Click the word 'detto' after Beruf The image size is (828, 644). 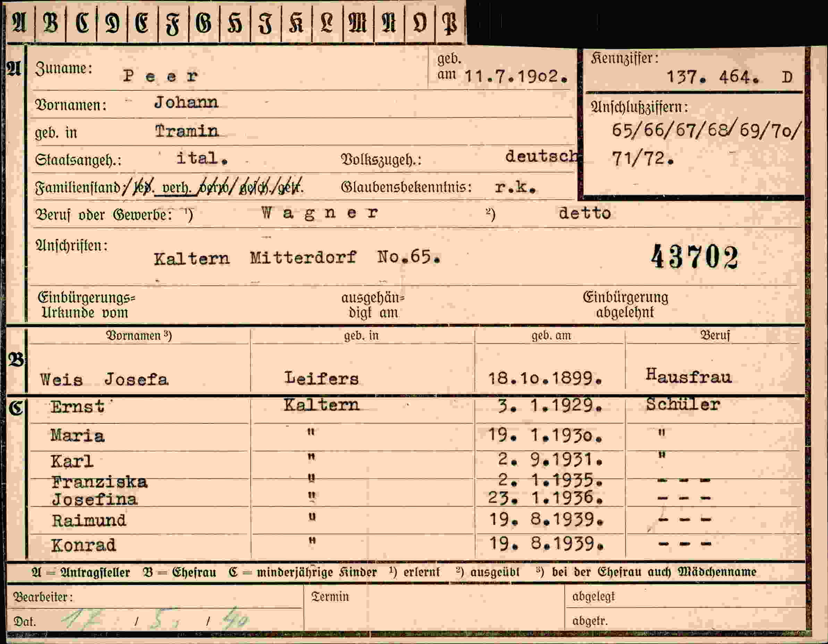click(x=585, y=213)
